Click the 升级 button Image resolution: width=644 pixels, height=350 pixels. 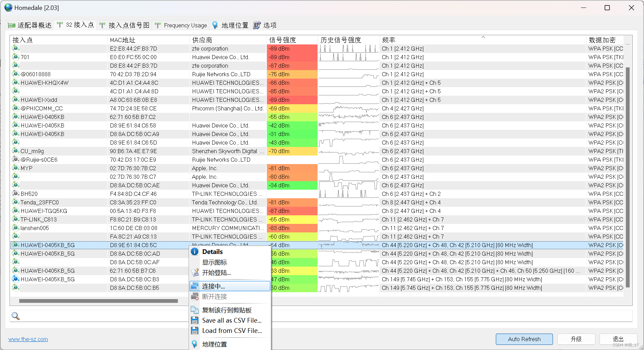point(576,339)
